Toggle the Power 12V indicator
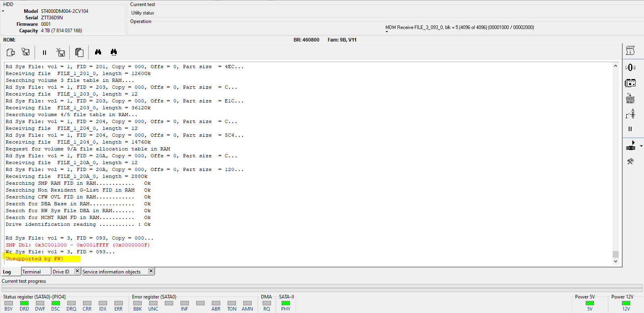 626,303
